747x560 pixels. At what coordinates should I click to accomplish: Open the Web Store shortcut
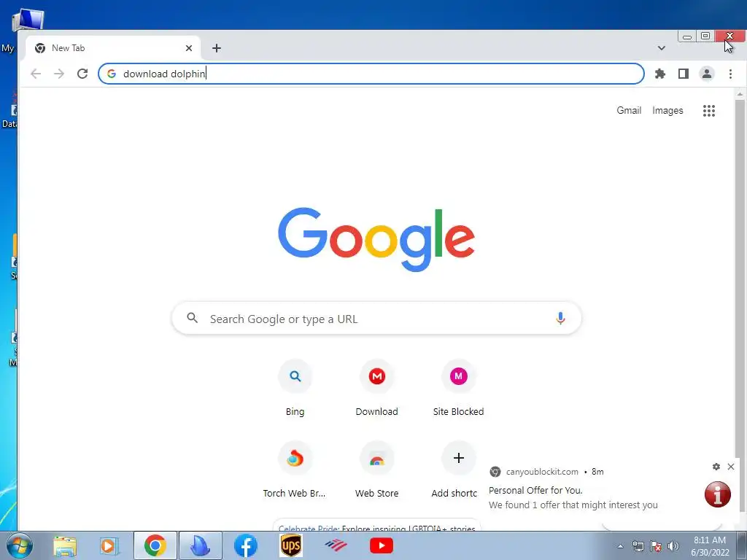(x=377, y=470)
